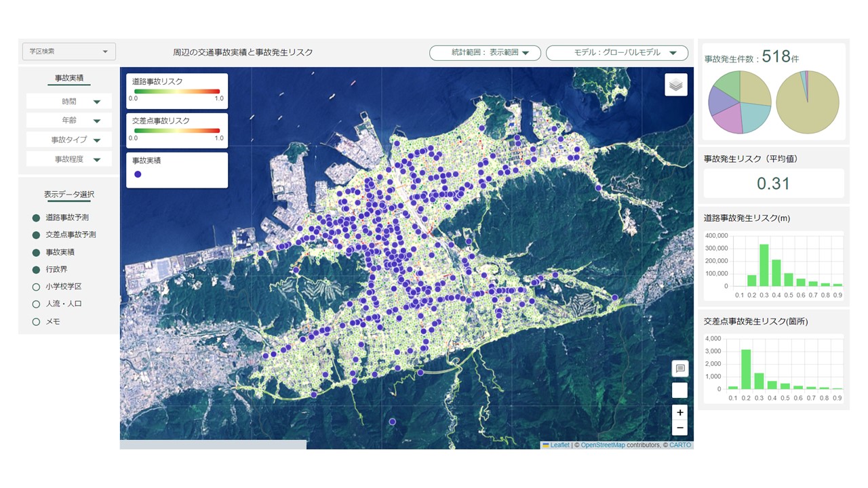Zoom out with the minus button
The image size is (868, 488).
click(679, 428)
